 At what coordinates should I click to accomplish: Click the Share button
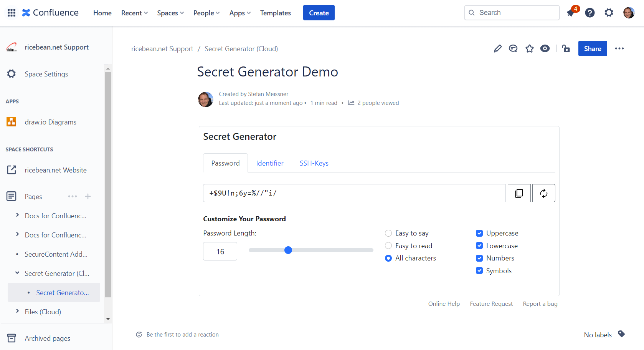tap(593, 48)
